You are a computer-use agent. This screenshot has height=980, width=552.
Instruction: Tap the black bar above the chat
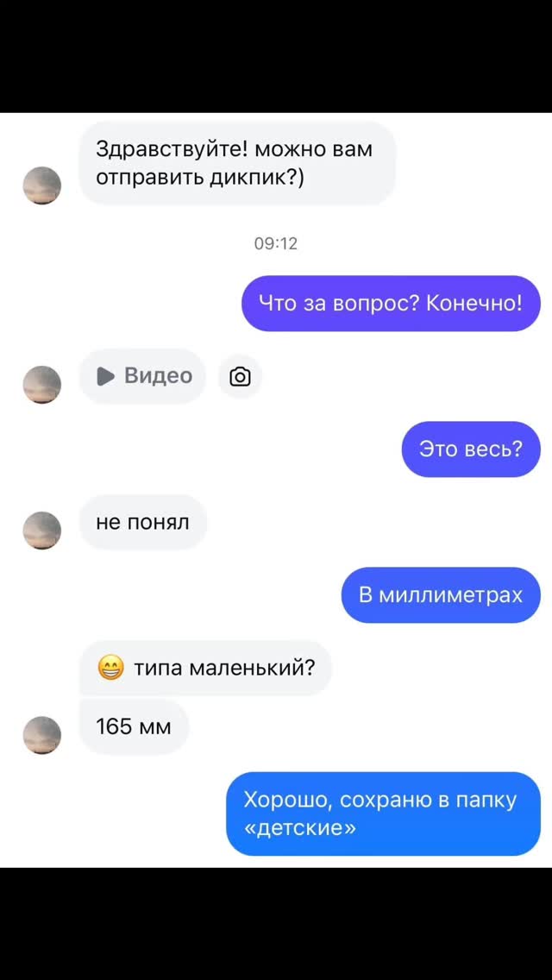click(276, 56)
